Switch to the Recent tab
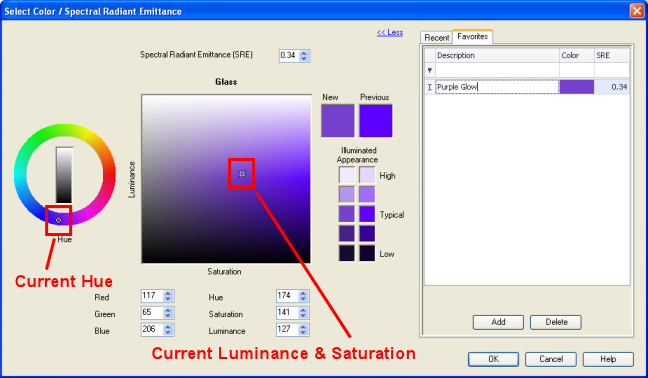The width and height of the screenshot is (648, 378). pos(436,38)
